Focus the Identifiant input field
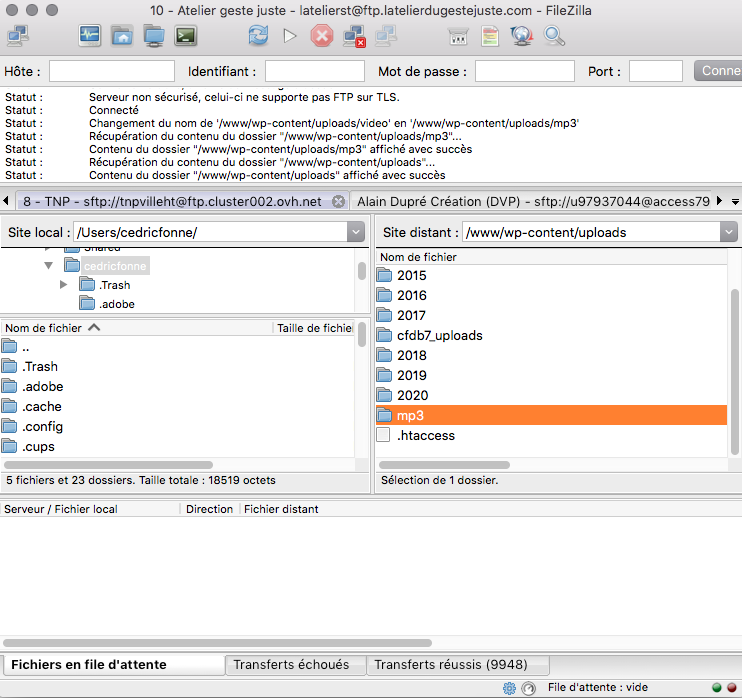742x698 pixels. [315, 71]
